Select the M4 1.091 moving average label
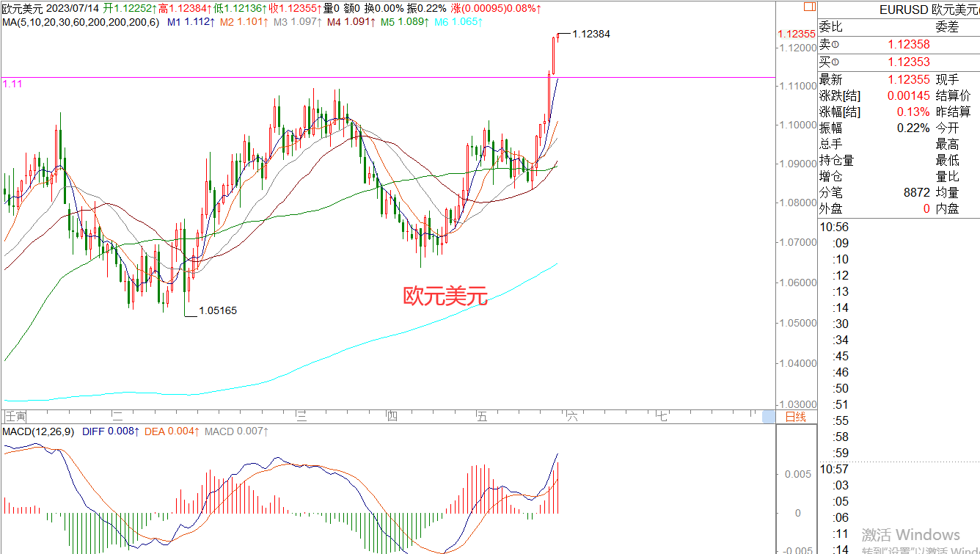The image size is (980, 554). pos(351,22)
